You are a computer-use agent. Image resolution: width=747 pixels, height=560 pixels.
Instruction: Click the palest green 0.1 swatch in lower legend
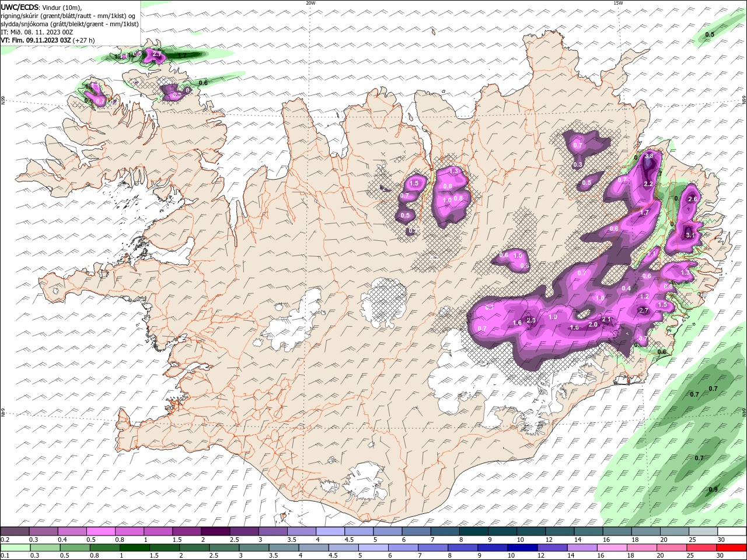click(15, 548)
